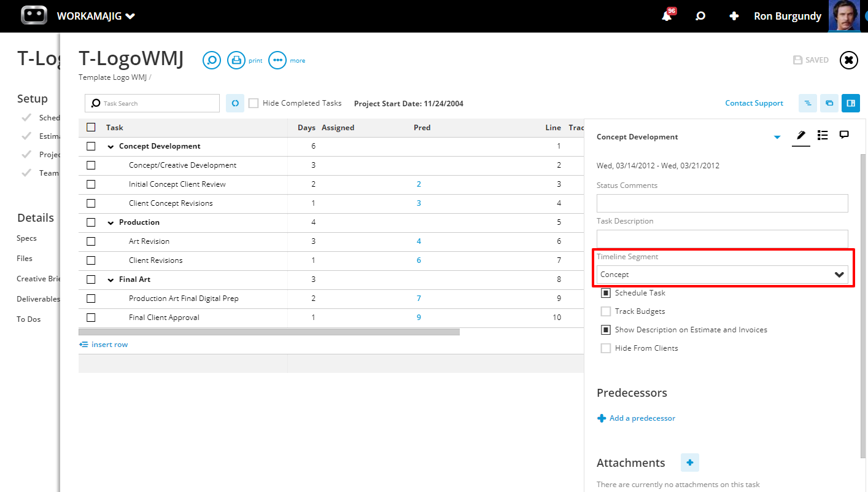Click the Pred column header
The image size is (868, 492).
(422, 128)
